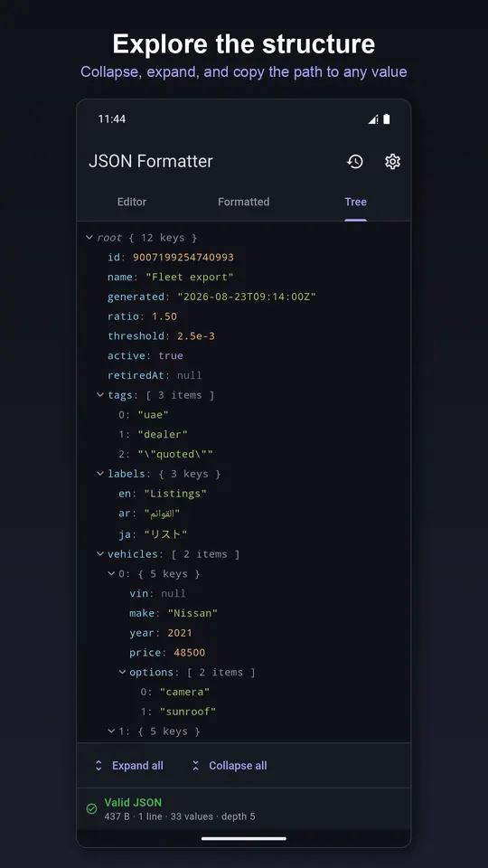This screenshot has width=488, height=868.
Task: Tap the cellular signal icon
Action: coord(373,119)
